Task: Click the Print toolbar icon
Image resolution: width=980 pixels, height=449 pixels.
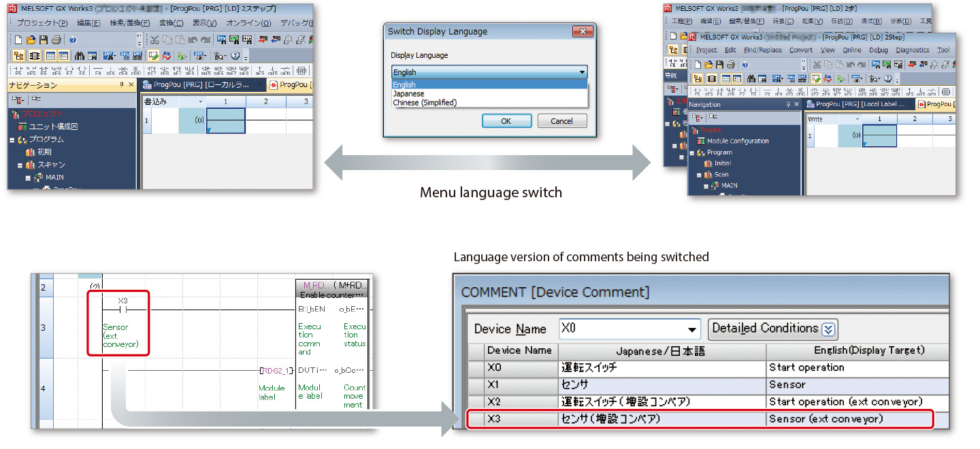Action: pyautogui.click(x=56, y=41)
